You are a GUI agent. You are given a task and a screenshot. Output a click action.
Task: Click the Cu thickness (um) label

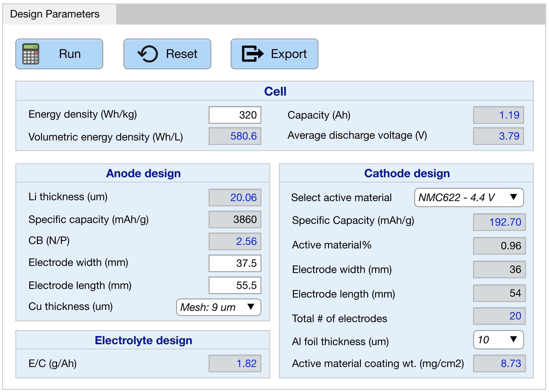tap(71, 307)
